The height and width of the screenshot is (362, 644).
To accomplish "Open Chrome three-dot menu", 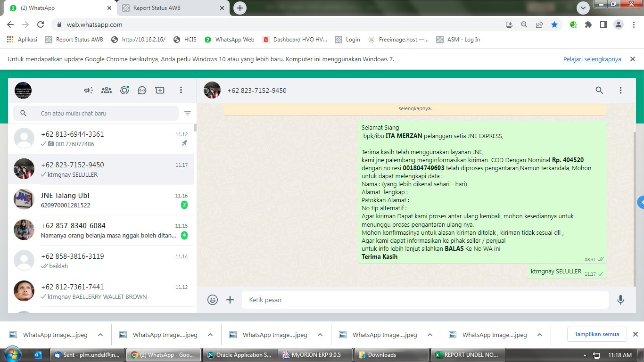I will (634, 25).
